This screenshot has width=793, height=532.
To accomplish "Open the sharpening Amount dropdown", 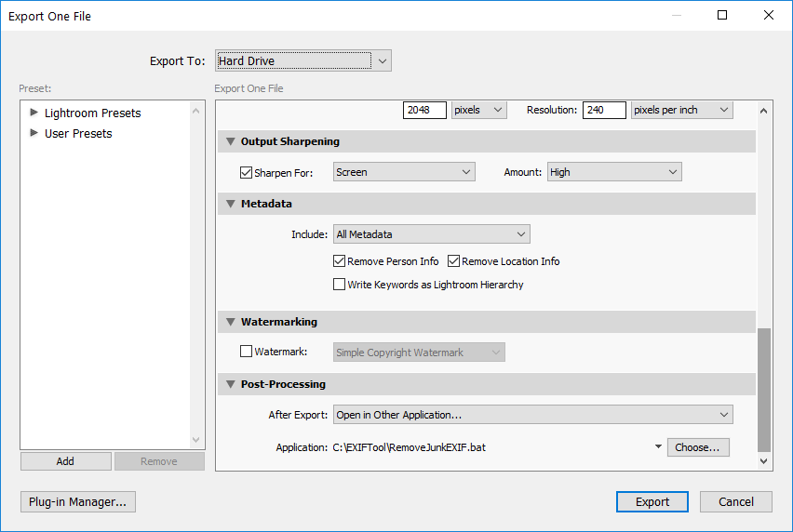I will click(x=614, y=172).
